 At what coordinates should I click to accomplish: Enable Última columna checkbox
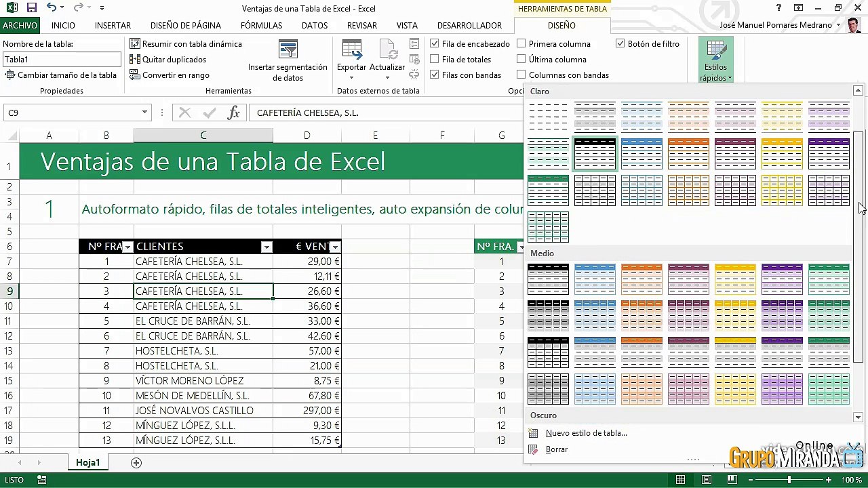coord(521,60)
